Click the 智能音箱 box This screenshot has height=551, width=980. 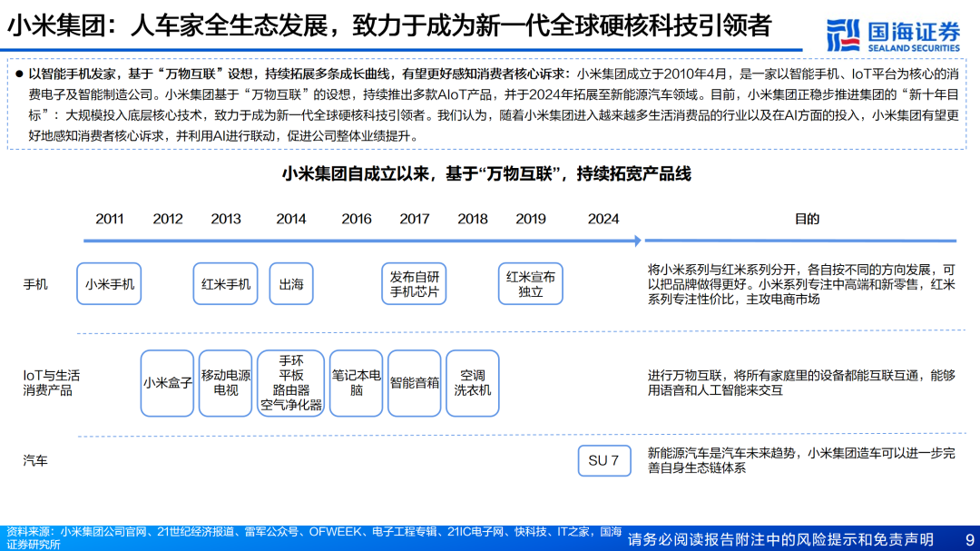[415, 383]
